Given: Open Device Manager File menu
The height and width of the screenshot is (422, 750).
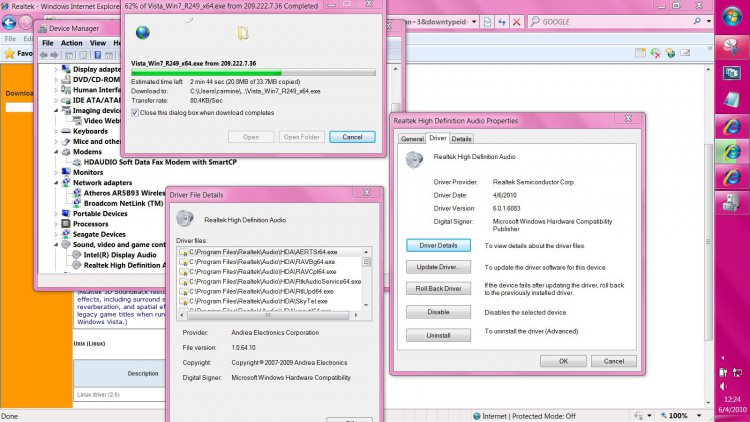Looking at the screenshot, I should coord(48,43).
